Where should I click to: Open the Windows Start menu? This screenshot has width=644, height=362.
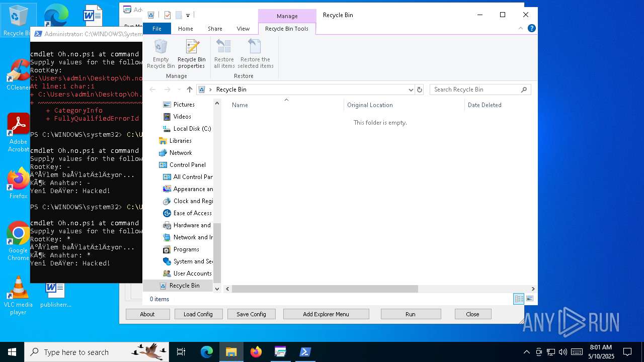pyautogui.click(x=12, y=352)
